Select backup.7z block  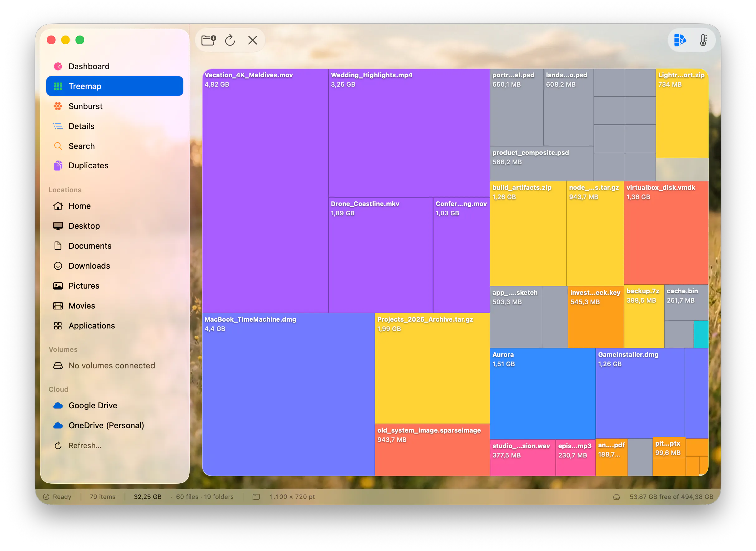pyautogui.click(x=644, y=317)
